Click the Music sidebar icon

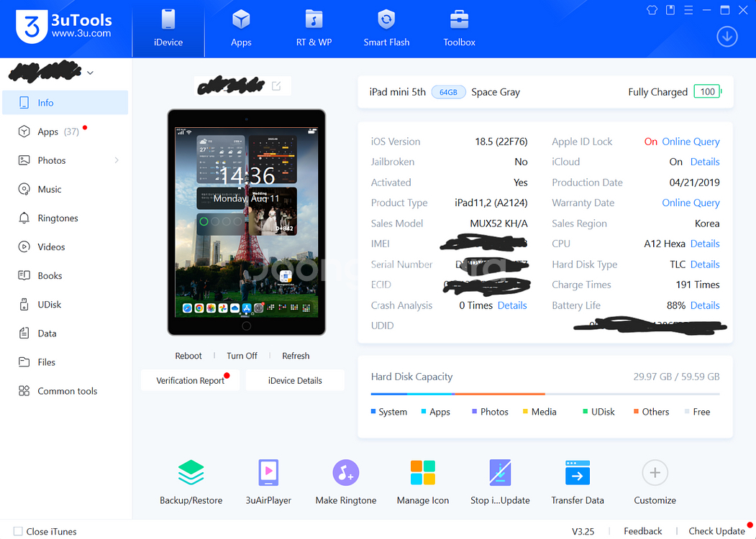(x=24, y=189)
